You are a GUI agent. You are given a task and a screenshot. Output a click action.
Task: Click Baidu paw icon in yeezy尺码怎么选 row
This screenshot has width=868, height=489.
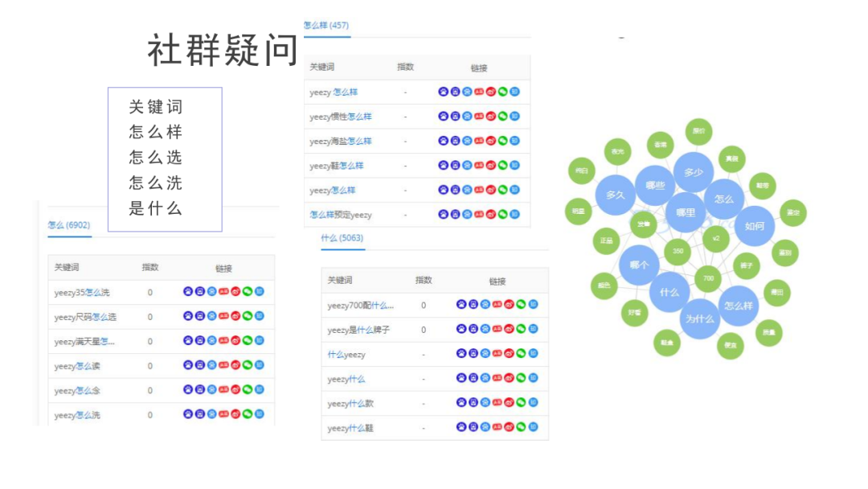188,316
